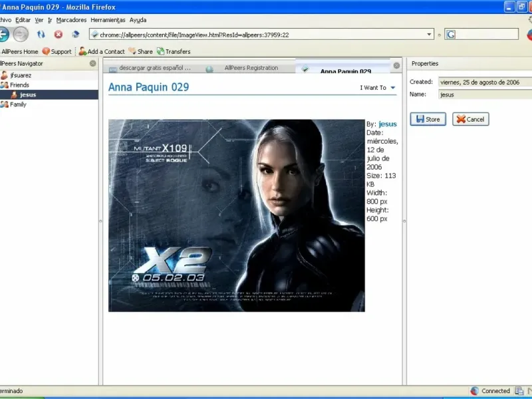Open the Ayuda menu
This screenshot has width=532, height=399.
tap(138, 20)
